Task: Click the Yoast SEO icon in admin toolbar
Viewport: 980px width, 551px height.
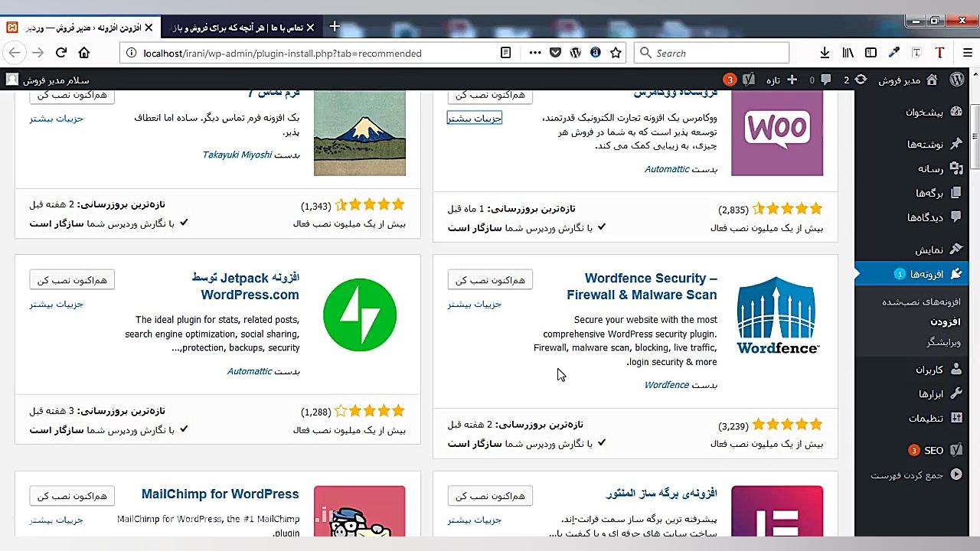Action: [x=748, y=79]
